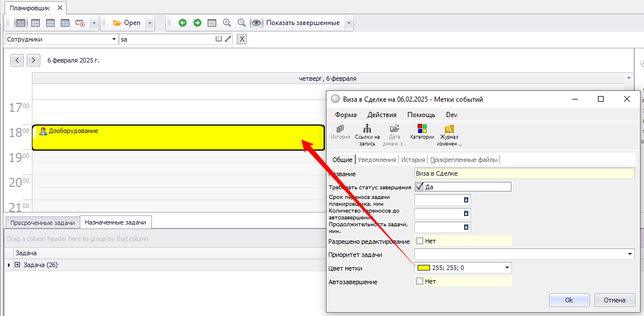Viewport: 644px width, 316px height.
Task: Tick the Автозавершение checkbox
Action: pyautogui.click(x=420, y=281)
